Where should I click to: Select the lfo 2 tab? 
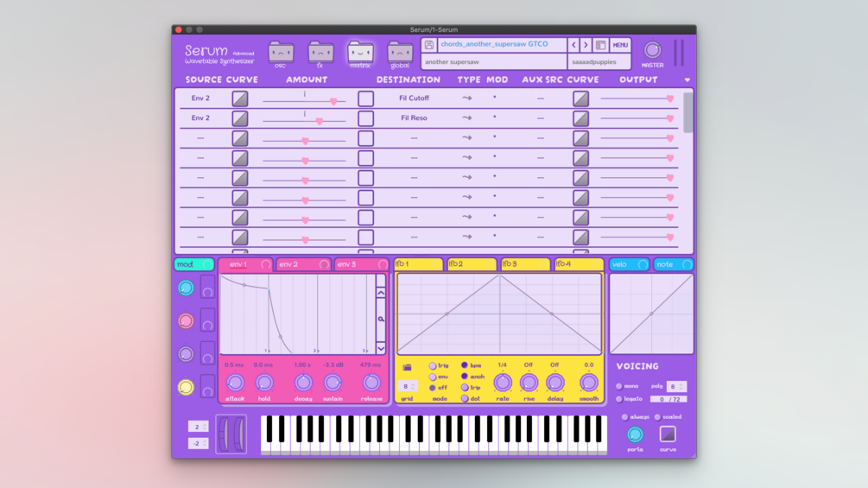pyautogui.click(x=472, y=264)
